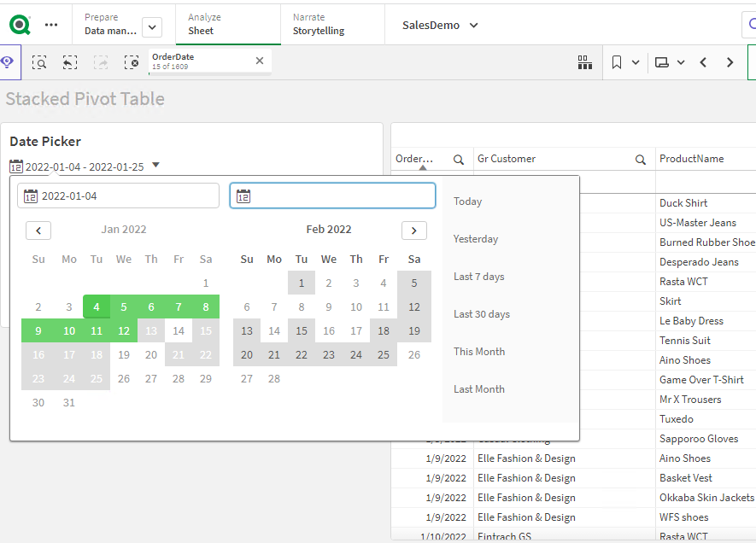Remove the OrderDate selection
756x543 pixels.
260,61
